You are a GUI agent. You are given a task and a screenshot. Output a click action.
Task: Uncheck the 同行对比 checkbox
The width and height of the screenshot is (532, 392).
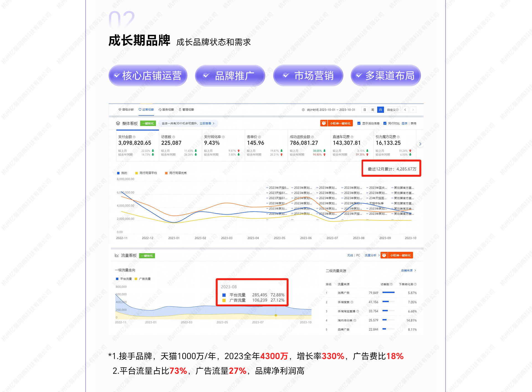tap(385, 123)
